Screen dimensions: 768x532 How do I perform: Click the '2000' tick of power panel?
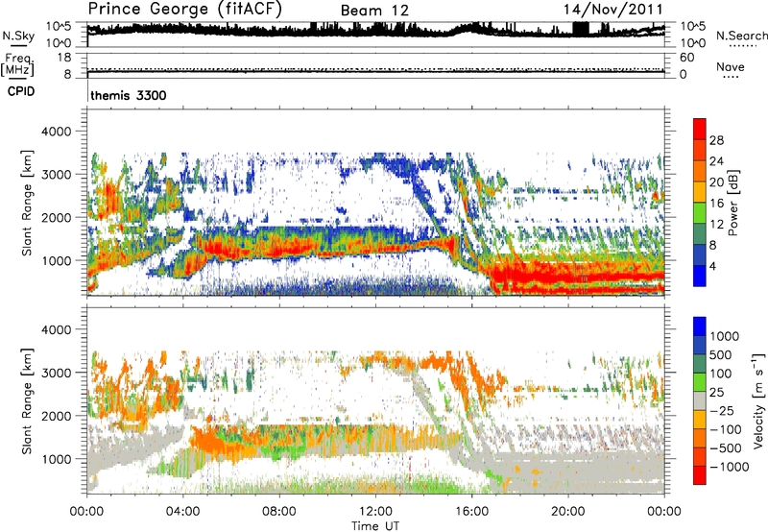[57, 217]
